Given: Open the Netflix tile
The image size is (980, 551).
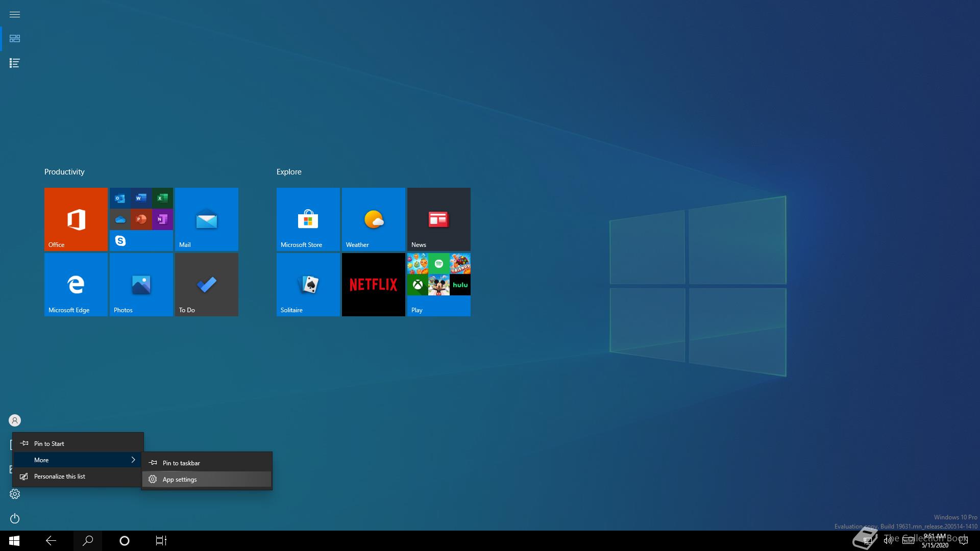Looking at the screenshot, I should point(373,285).
